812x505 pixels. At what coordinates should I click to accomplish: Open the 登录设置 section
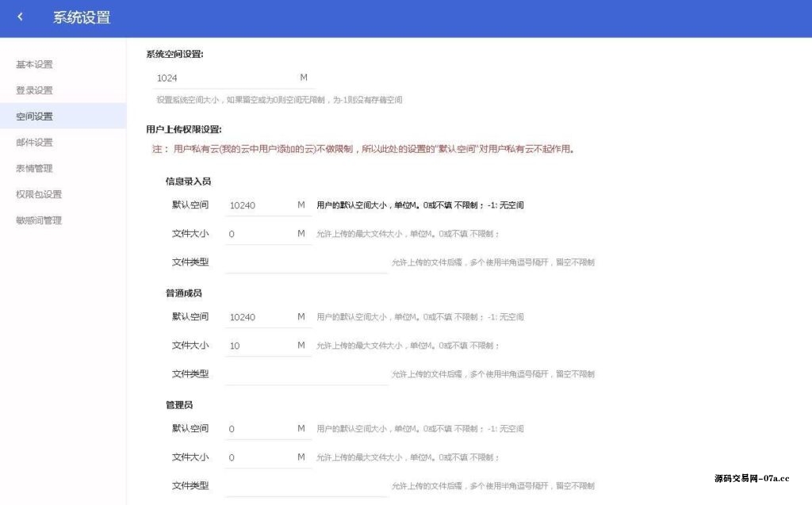(33, 90)
